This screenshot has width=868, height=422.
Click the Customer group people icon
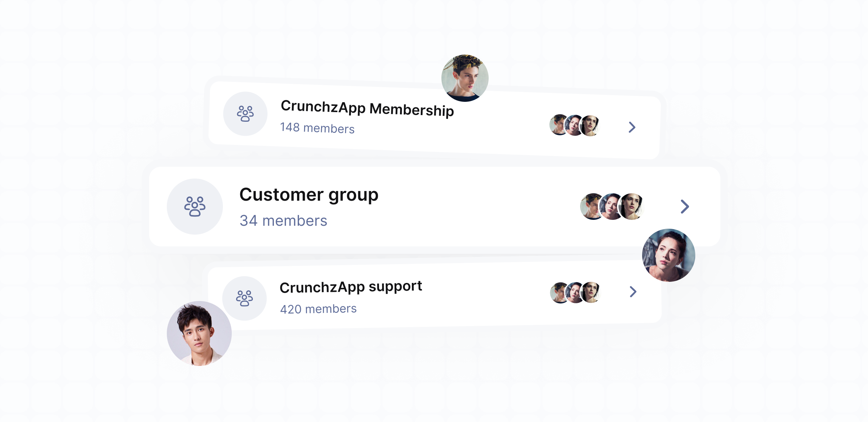195,207
